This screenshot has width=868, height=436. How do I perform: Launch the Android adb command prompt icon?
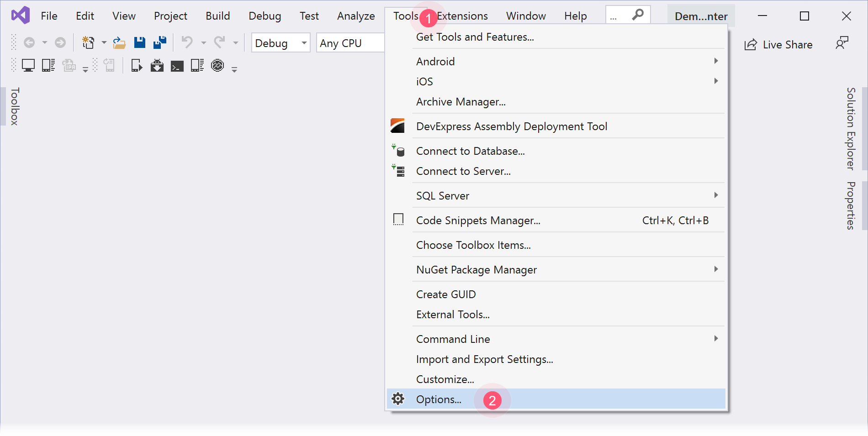click(x=177, y=66)
